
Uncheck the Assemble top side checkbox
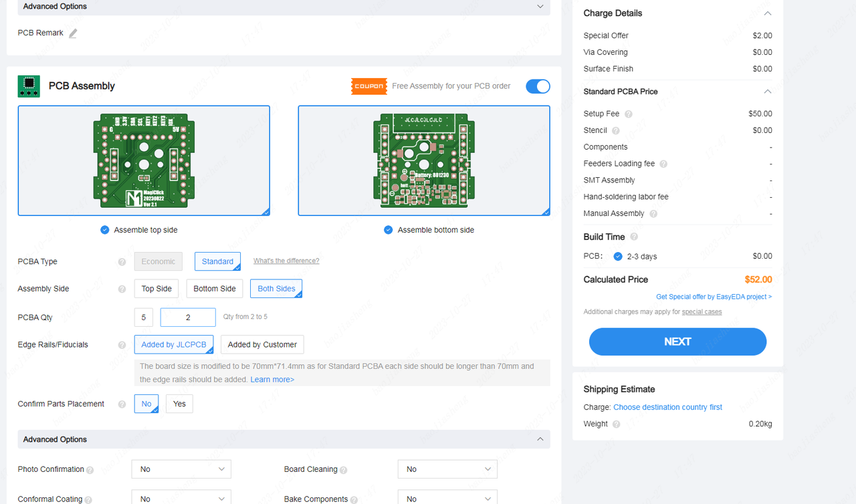point(104,229)
